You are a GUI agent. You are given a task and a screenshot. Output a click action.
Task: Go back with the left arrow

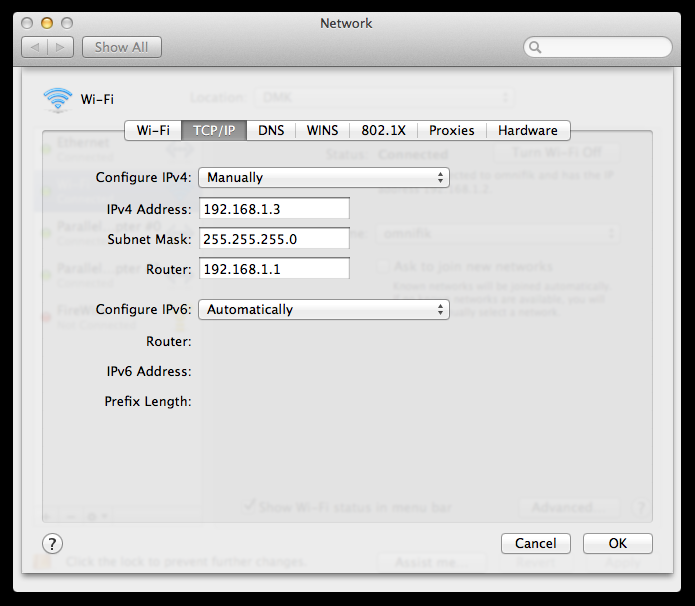click(x=35, y=47)
